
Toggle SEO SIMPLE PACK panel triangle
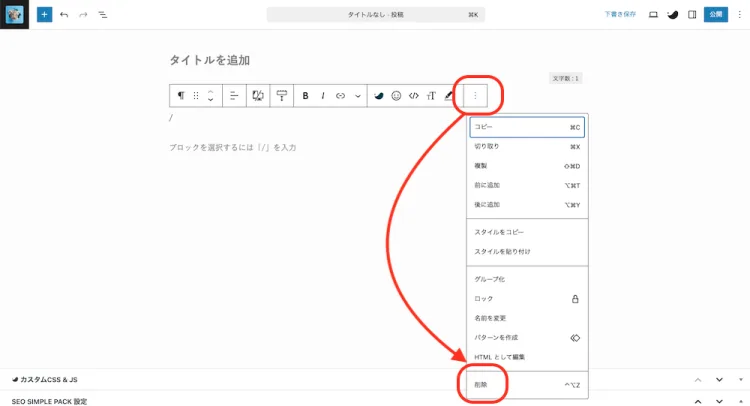[x=740, y=402]
